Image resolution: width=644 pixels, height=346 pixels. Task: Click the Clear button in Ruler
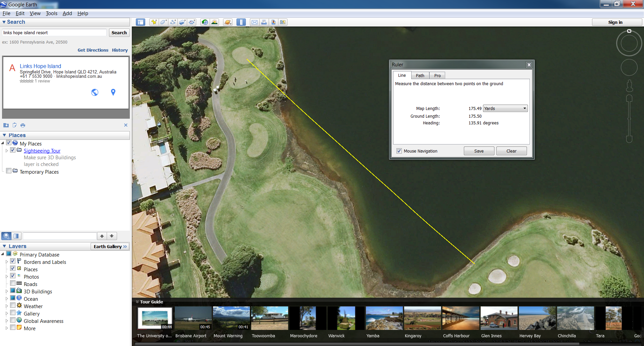pyautogui.click(x=511, y=151)
